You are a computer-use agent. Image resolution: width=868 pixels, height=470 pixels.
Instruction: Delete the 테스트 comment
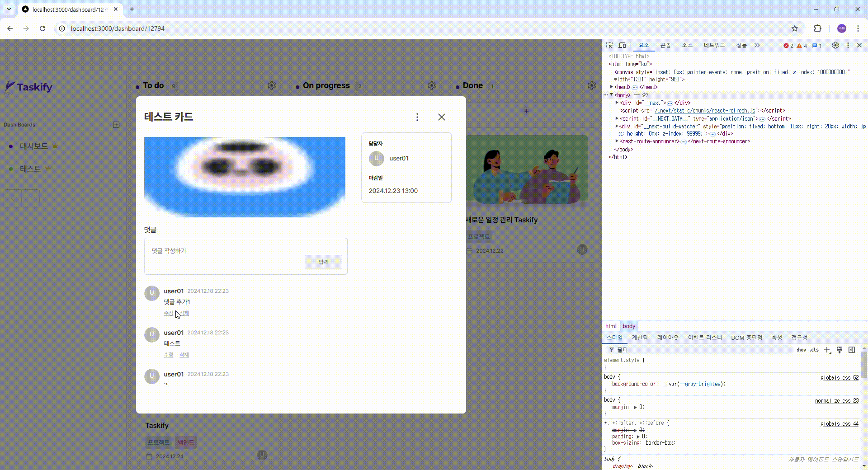(184, 355)
